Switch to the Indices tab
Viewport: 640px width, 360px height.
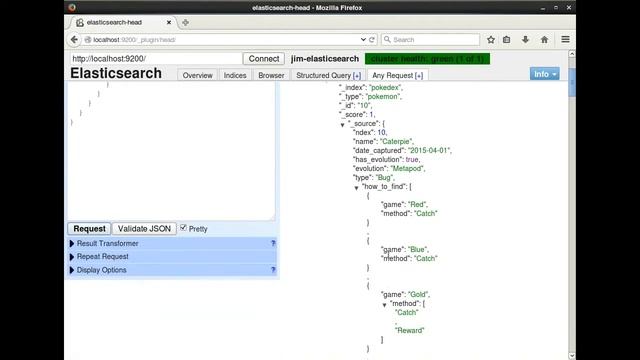coord(235,76)
